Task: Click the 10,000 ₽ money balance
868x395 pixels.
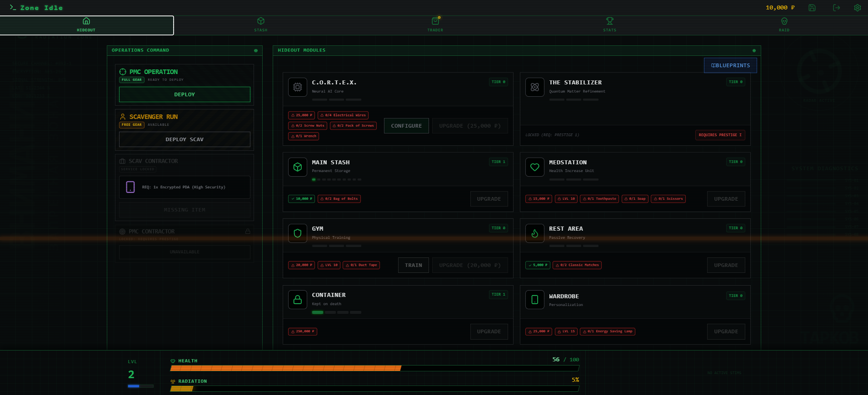Action: (780, 8)
